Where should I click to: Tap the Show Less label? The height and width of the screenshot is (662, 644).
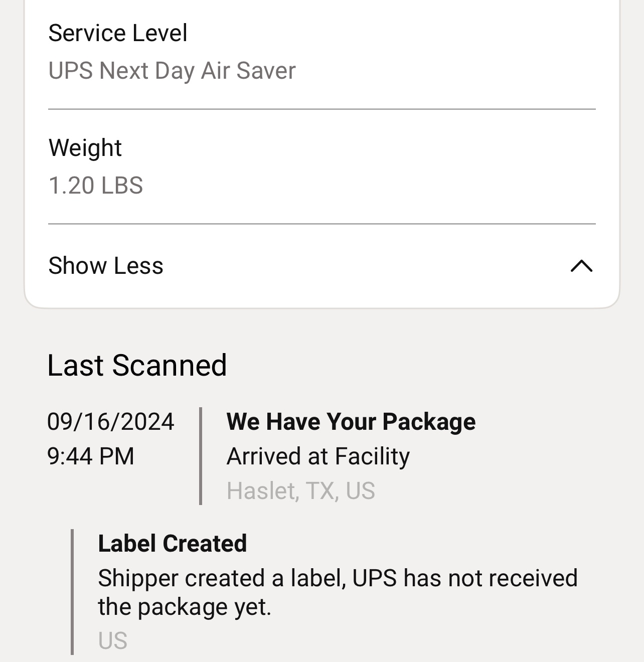click(106, 266)
